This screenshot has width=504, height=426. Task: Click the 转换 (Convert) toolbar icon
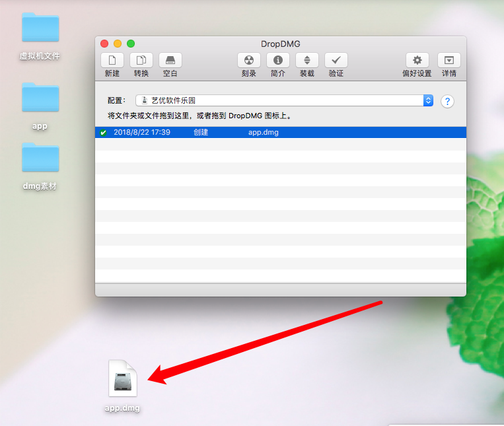click(x=141, y=60)
